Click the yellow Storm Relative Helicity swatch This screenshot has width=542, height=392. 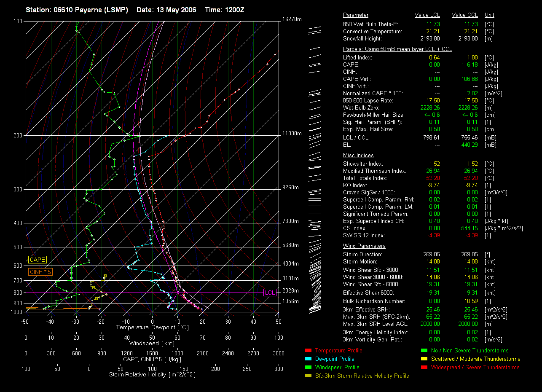[x=308, y=376]
